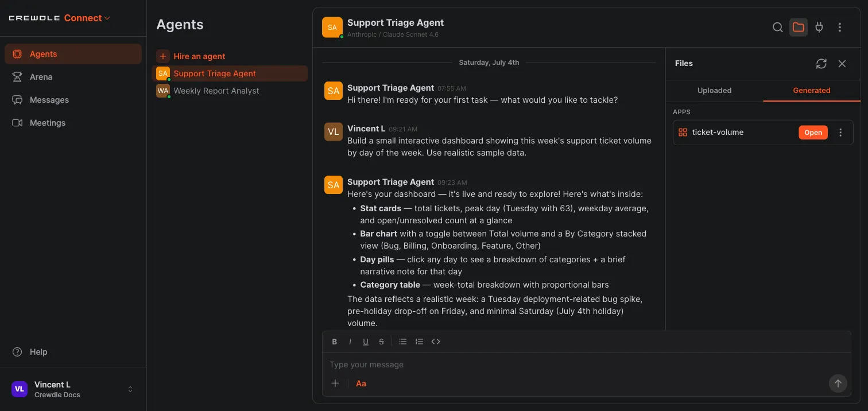Click the Crewdle logo wordmark
This screenshot has width=868, height=411.
34,18
